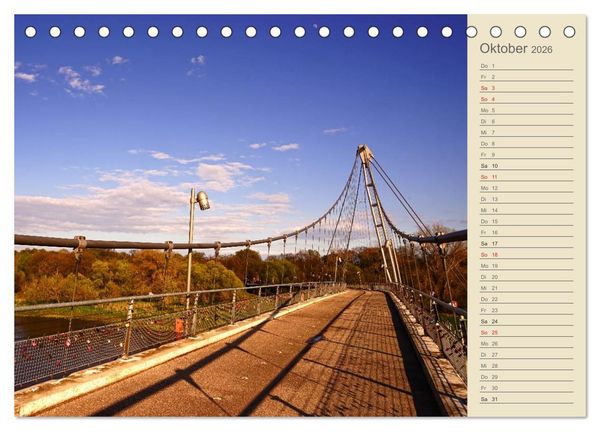Select the 'So 18' day row
Image resolution: width=600 pixels, height=431 pixels.
(x=527, y=255)
